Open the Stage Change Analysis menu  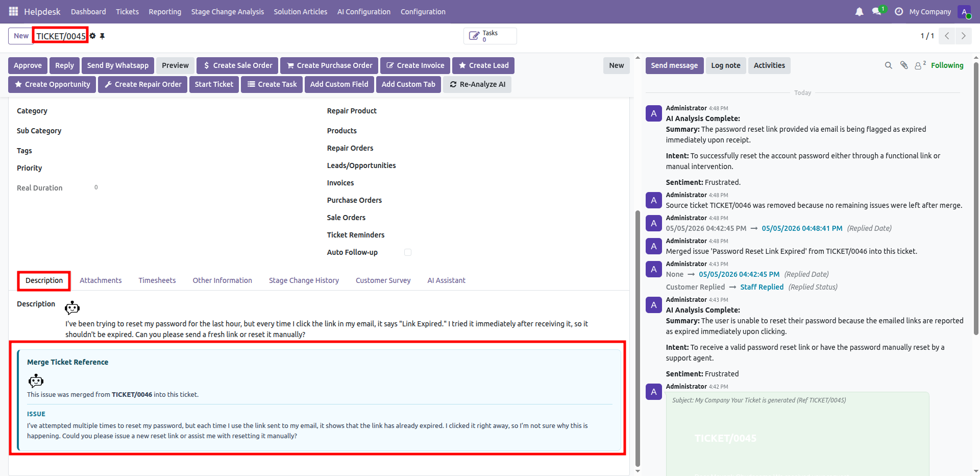228,12
